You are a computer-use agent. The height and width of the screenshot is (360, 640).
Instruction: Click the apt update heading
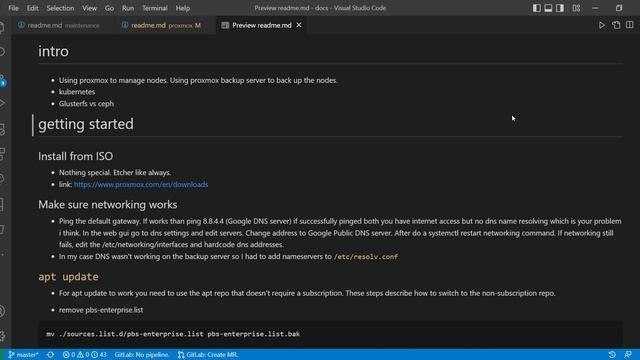click(68, 277)
